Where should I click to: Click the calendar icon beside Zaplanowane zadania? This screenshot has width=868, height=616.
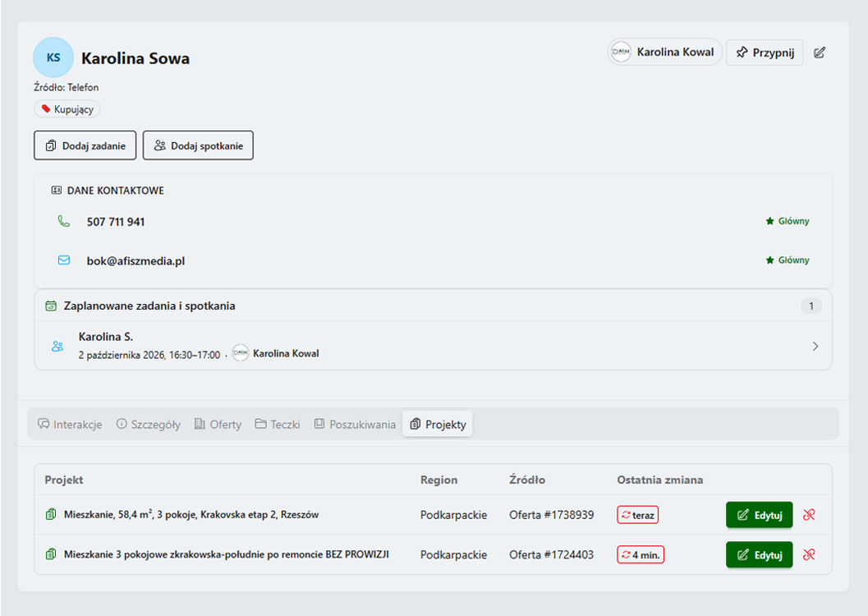tap(51, 306)
